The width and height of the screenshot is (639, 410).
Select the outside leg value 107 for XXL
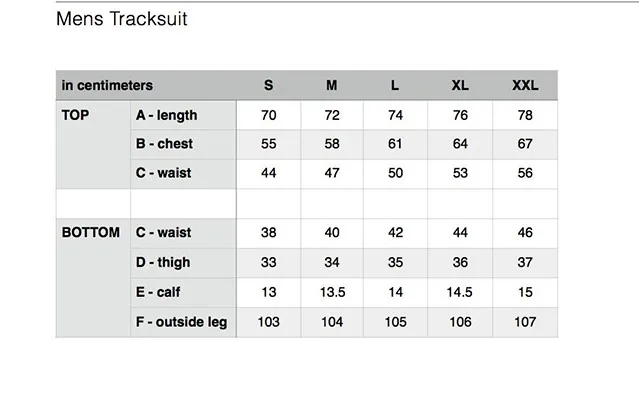coord(525,322)
